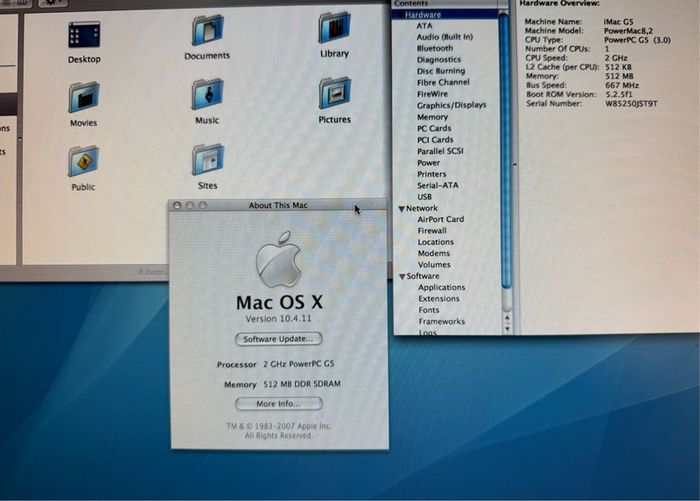Select Memory in the hardware list
The height and width of the screenshot is (501, 700).
[x=432, y=117]
